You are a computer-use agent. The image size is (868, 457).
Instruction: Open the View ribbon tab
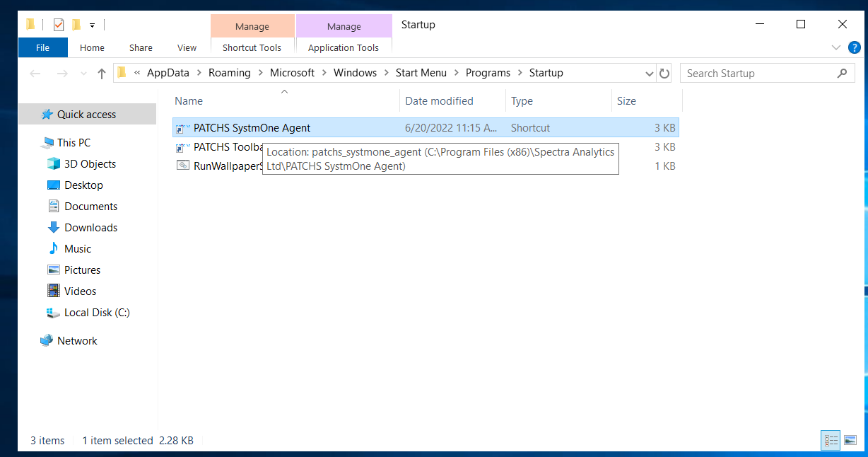tap(187, 47)
